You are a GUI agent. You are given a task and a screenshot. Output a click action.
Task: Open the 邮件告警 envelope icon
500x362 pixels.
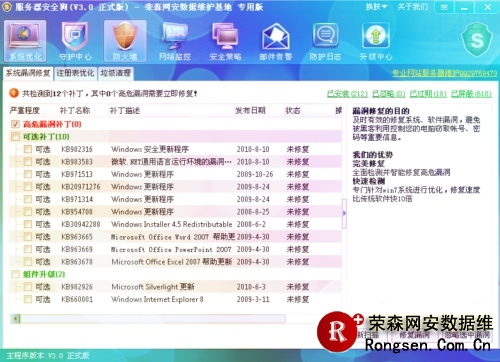point(276,41)
